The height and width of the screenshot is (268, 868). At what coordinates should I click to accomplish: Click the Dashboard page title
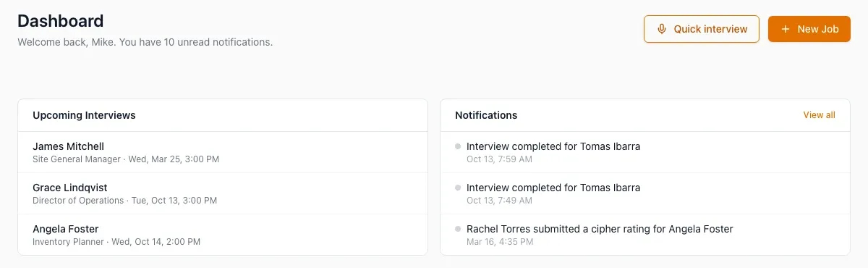61,21
